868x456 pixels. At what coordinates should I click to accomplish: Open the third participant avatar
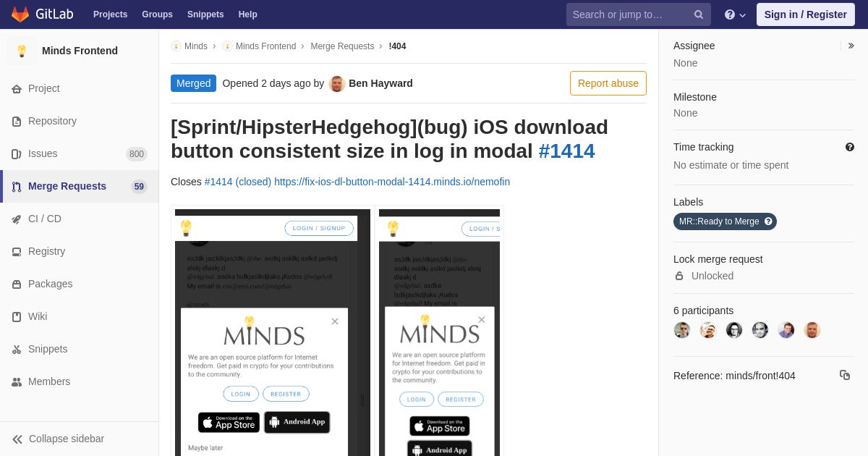coord(734,330)
